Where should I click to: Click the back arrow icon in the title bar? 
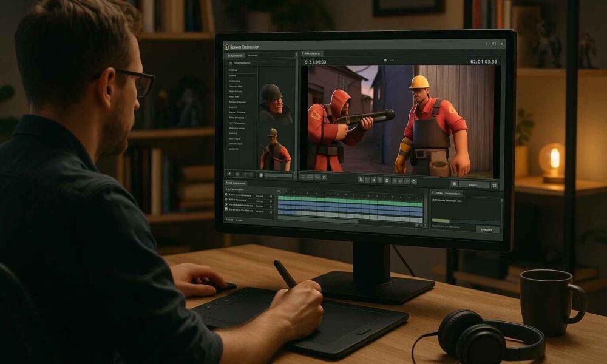pos(487,44)
